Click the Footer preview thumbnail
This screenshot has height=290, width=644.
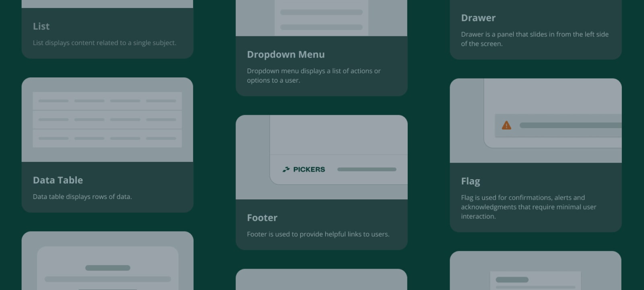click(x=322, y=157)
